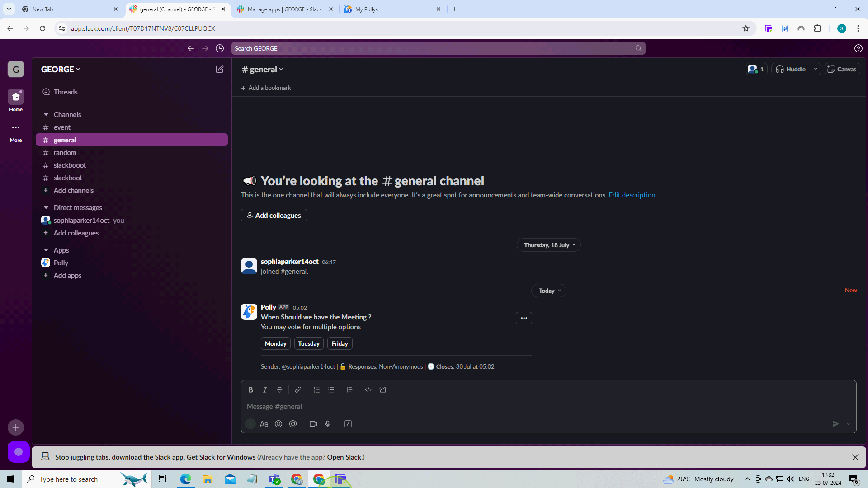Viewport: 868px width, 488px height.
Task: Insert a link in the message
Action: click(298, 390)
